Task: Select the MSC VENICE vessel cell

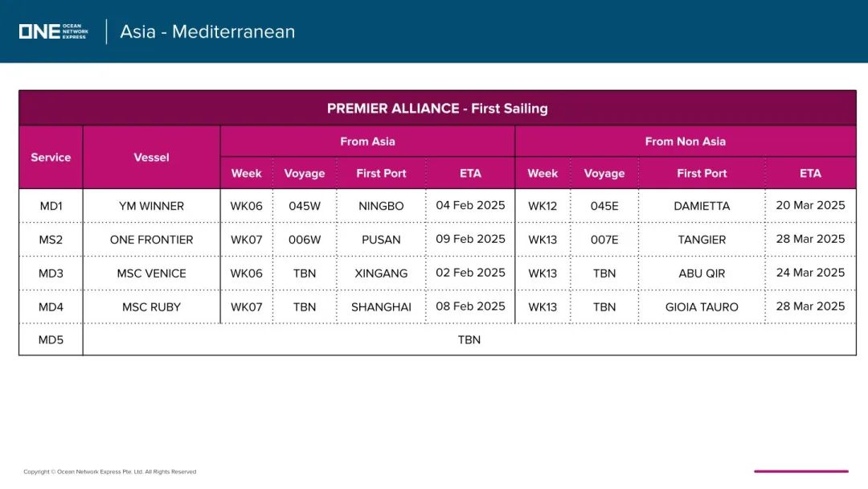Action: point(151,273)
